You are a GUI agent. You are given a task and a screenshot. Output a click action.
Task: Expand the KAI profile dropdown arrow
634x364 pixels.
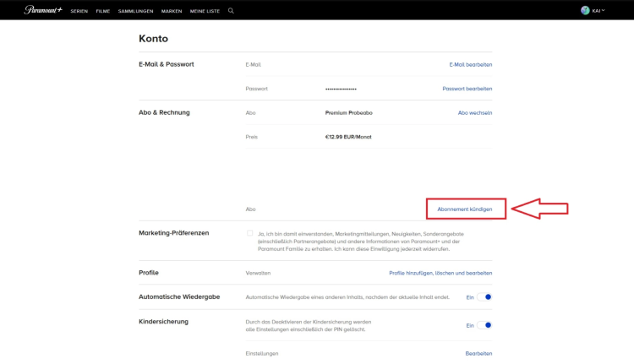point(604,10)
